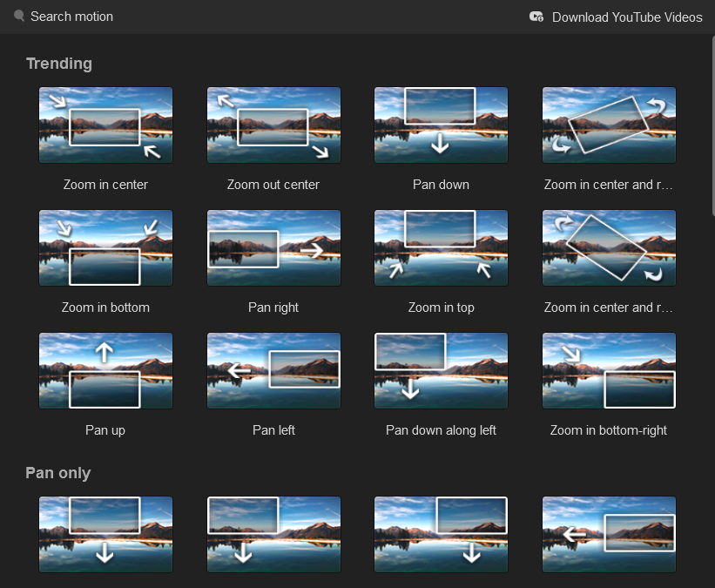Apply the Pan down along left preset in Trending
715x588 pixels.
tap(441, 370)
